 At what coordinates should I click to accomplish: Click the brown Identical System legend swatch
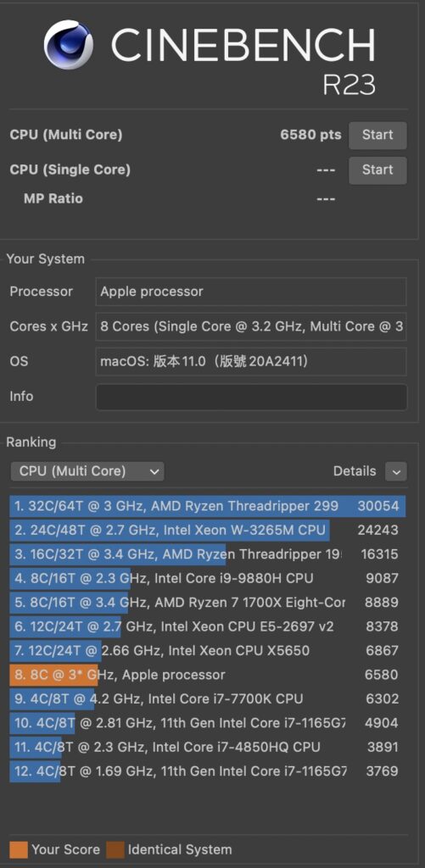click(x=115, y=849)
